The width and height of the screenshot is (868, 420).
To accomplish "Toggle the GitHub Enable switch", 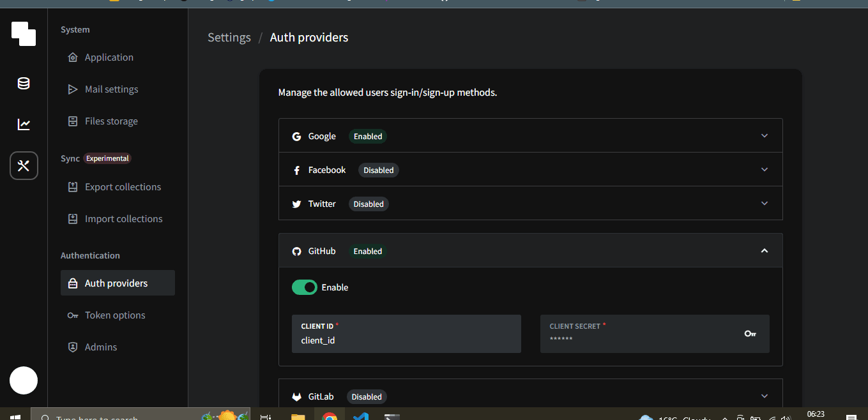I will [305, 287].
